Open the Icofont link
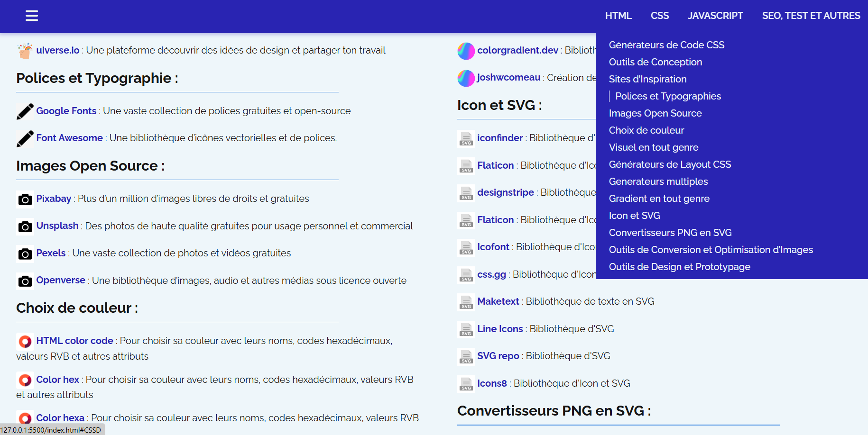This screenshot has height=435, width=868. (493, 247)
